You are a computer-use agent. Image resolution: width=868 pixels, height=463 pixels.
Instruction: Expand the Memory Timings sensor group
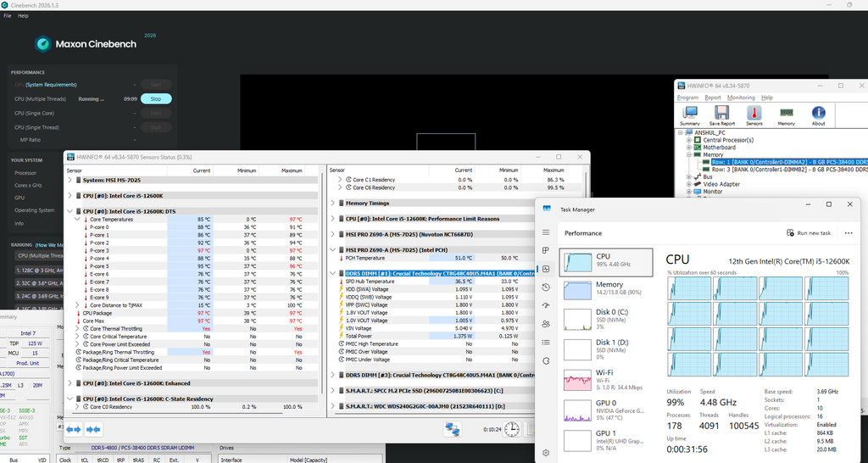[332, 204]
